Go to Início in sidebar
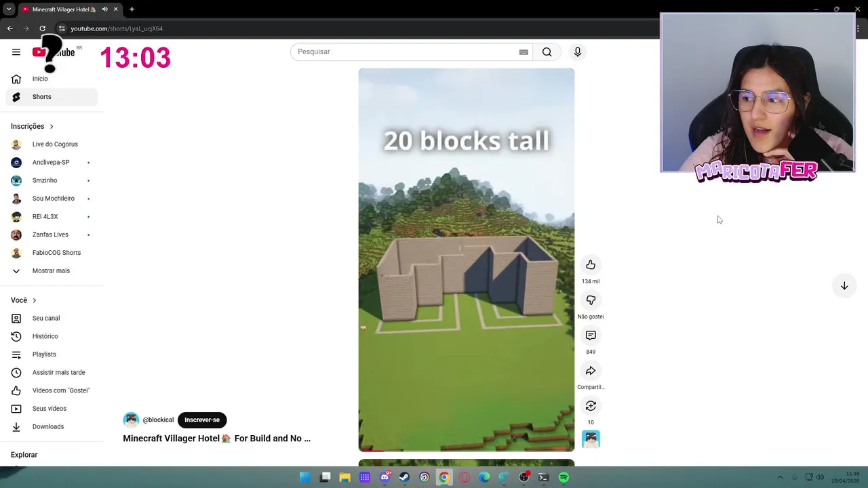 coord(52,79)
